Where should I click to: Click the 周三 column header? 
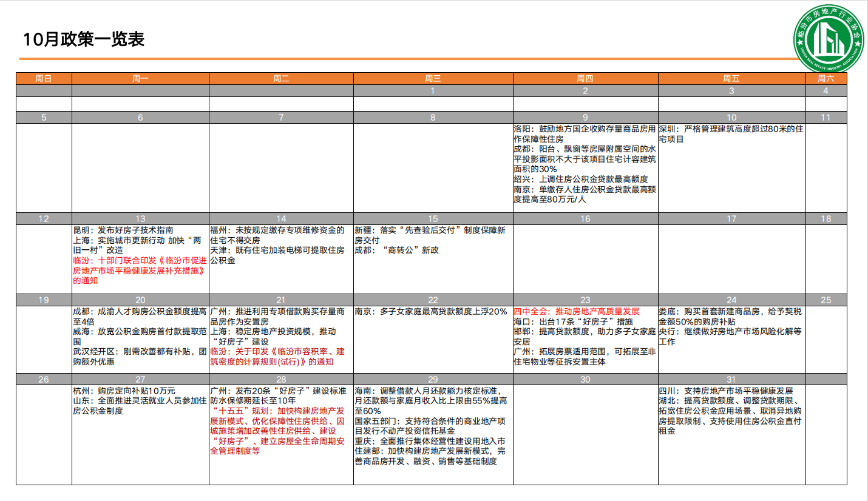coord(433,79)
